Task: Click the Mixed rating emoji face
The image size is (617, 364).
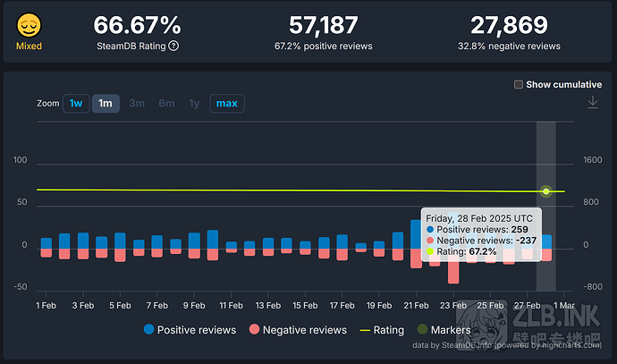Action: (x=27, y=25)
